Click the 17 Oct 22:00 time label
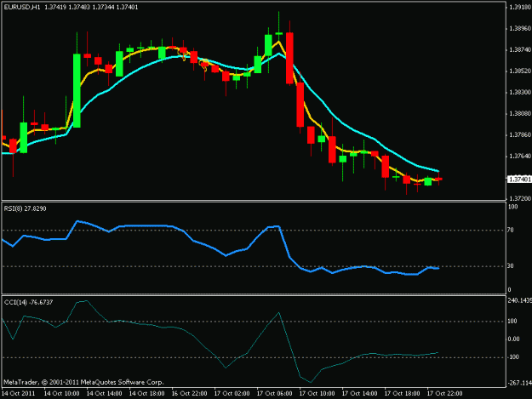Image resolution: width=532 pixels, height=399 pixels. point(444,394)
